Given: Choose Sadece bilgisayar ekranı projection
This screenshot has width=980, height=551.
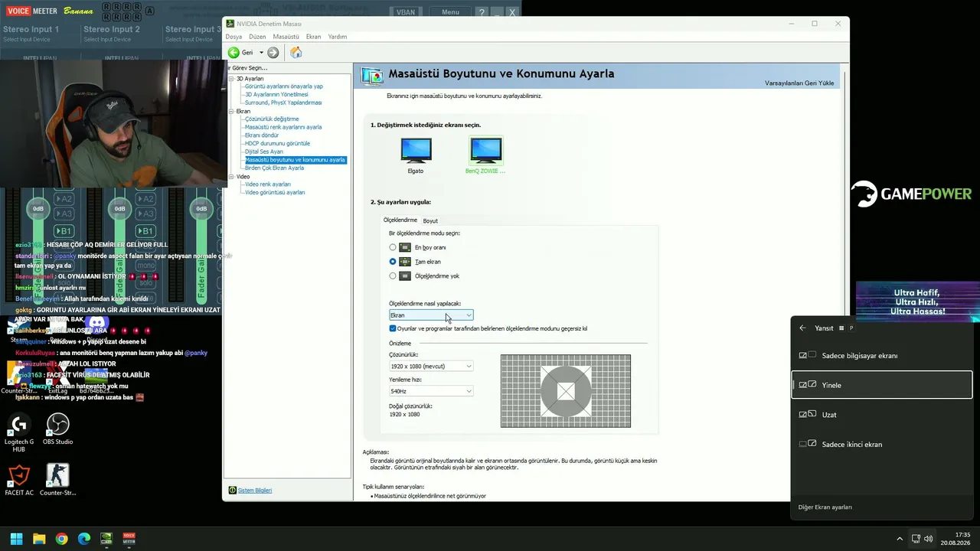Looking at the screenshot, I should tap(881, 356).
